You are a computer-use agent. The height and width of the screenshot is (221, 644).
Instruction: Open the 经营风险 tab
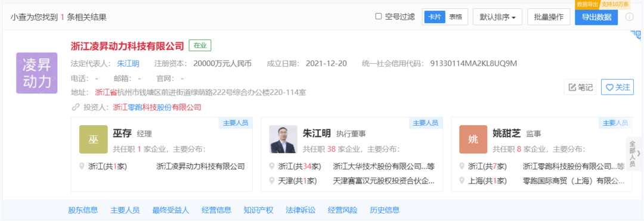click(342, 210)
